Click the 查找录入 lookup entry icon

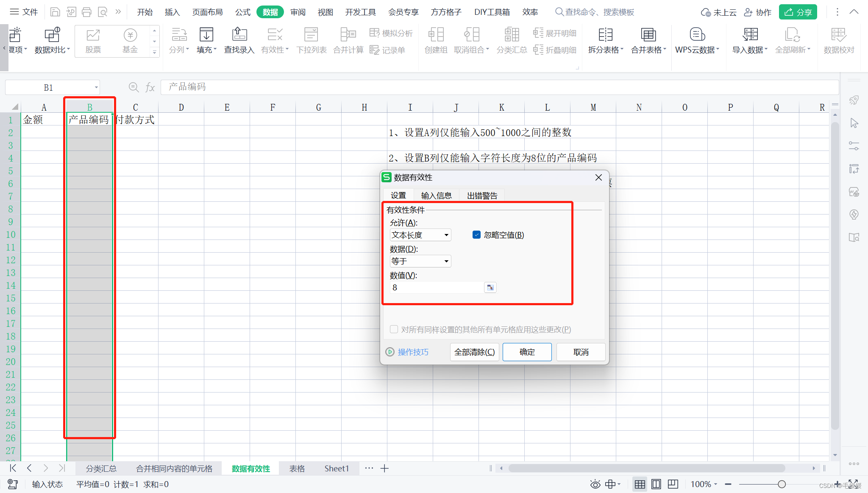239,35
